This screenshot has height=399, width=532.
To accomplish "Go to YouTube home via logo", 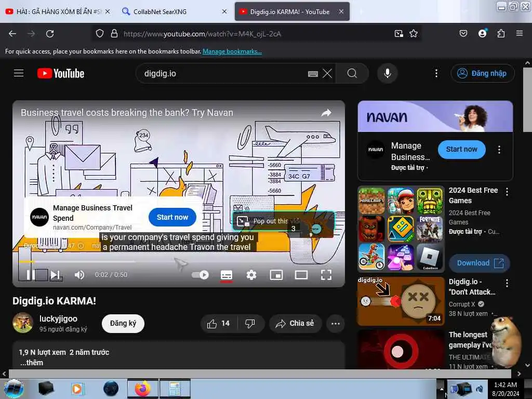I will tap(61, 73).
